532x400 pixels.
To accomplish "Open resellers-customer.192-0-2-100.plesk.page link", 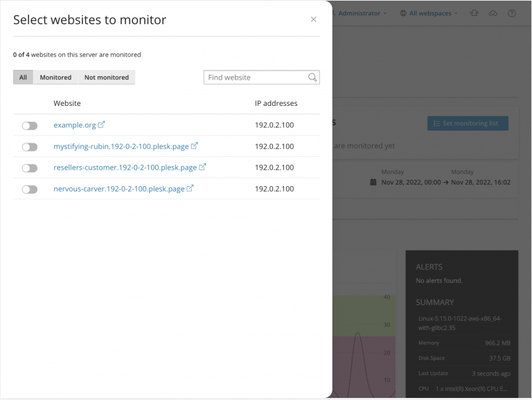I will tap(125, 167).
